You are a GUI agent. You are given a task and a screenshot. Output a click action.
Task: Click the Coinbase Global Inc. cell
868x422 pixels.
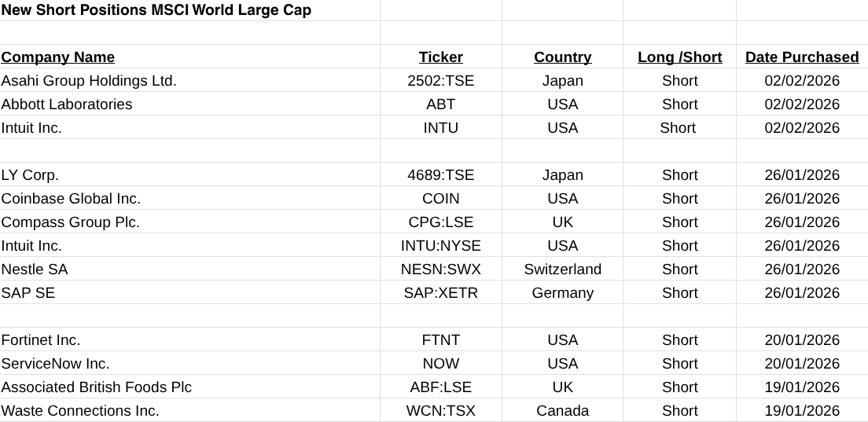71,199
